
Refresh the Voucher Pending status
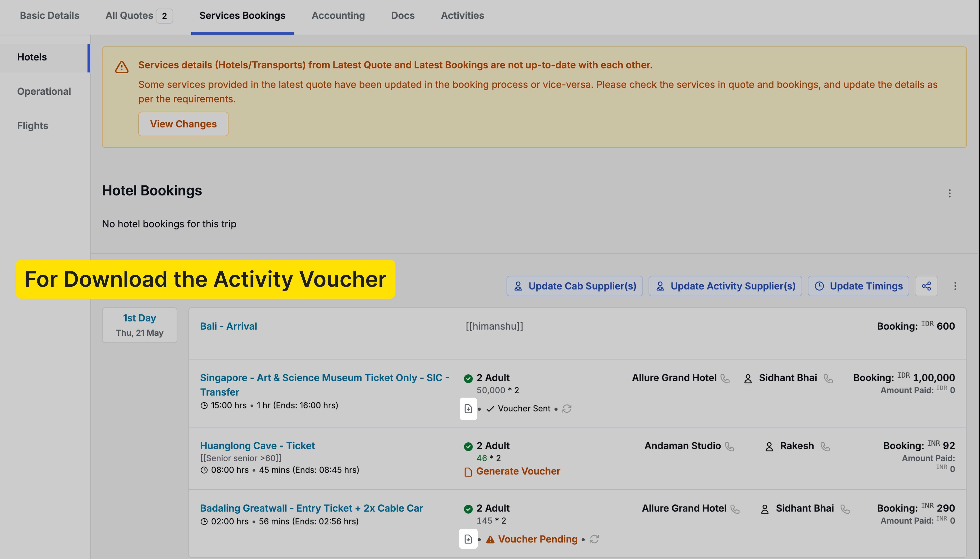click(x=594, y=539)
